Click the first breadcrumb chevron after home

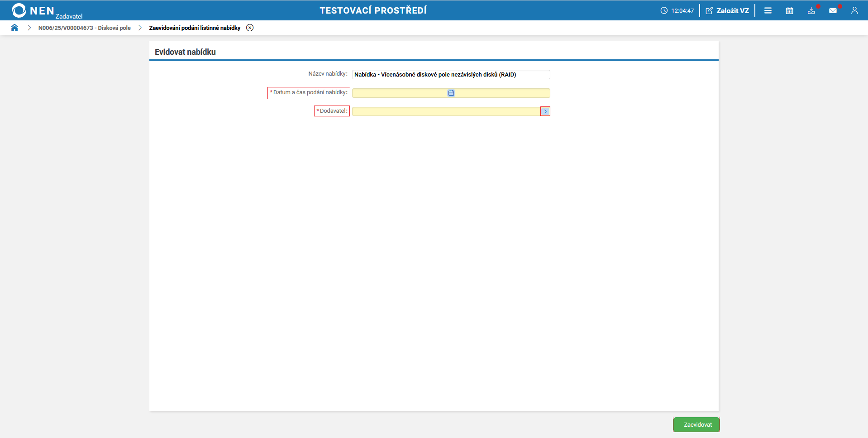pyautogui.click(x=29, y=28)
